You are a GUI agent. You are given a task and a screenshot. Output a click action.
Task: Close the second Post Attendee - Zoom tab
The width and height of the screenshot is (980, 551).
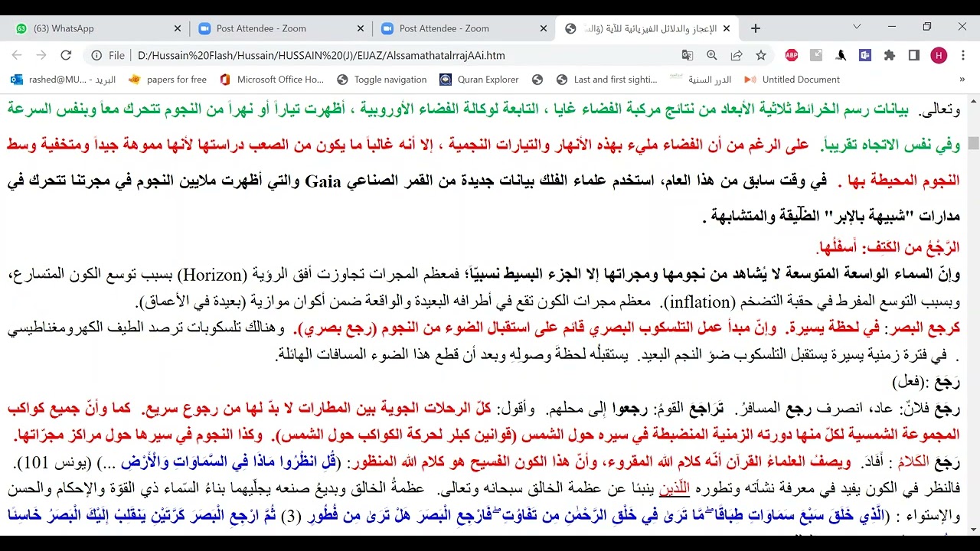[x=544, y=28]
